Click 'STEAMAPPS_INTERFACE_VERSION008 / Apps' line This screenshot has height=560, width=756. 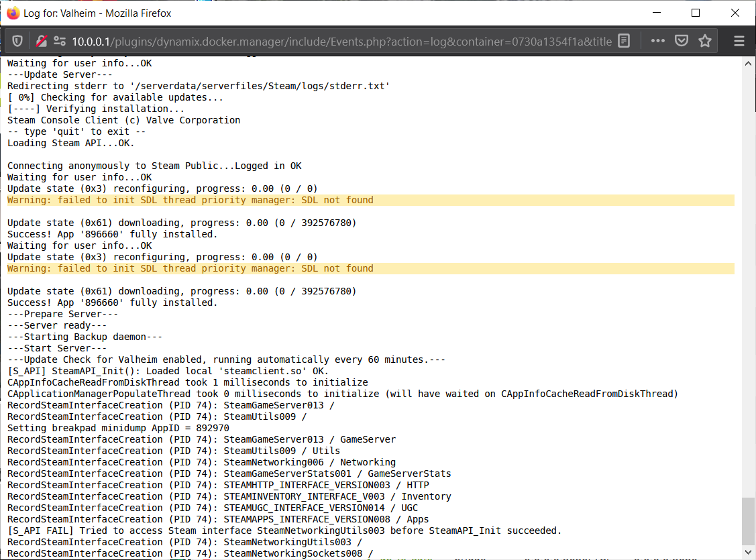[x=218, y=520]
